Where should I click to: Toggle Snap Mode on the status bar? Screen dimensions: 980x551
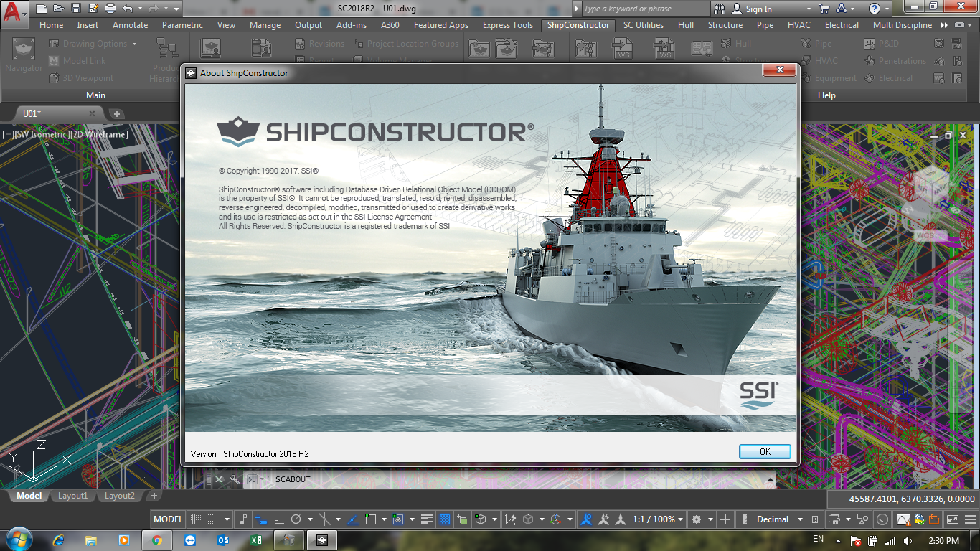point(213,519)
